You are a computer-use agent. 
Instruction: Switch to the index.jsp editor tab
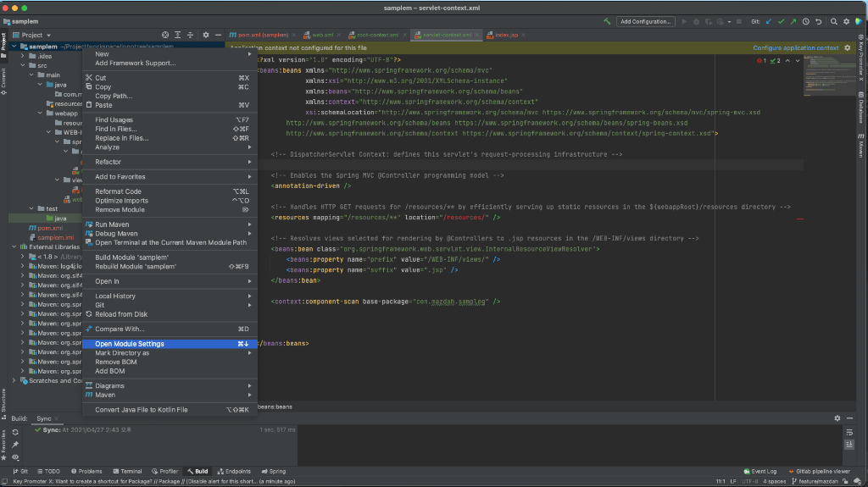click(x=506, y=35)
